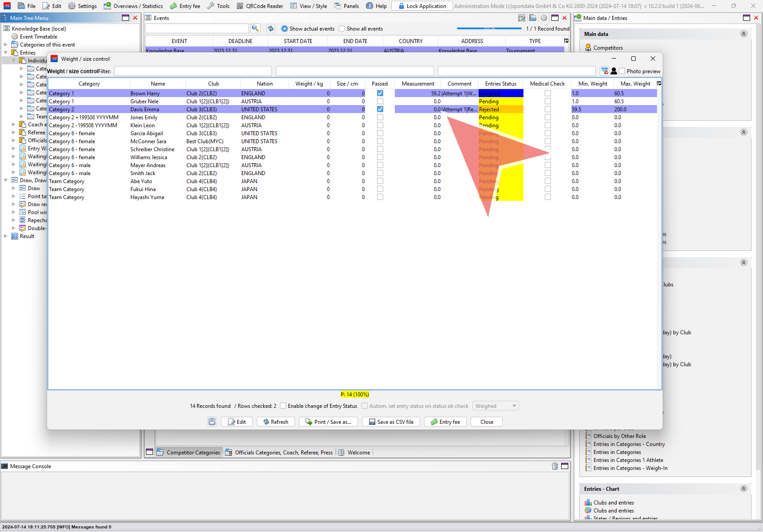Click the person silhouette icon in filter bar
This screenshot has width=763, height=532.
tap(614, 71)
